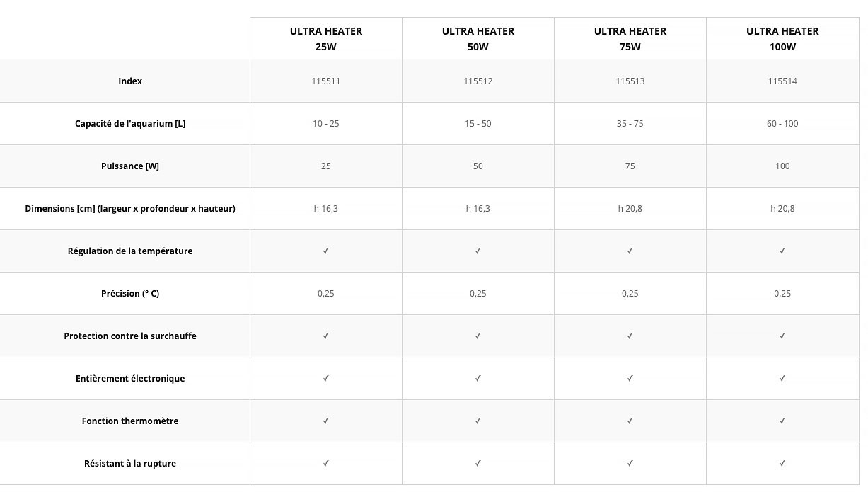Click the 25W temperature regulation checkmark
This screenshot has height=492, width=868.
pyautogui.click(x=325, y=251)
